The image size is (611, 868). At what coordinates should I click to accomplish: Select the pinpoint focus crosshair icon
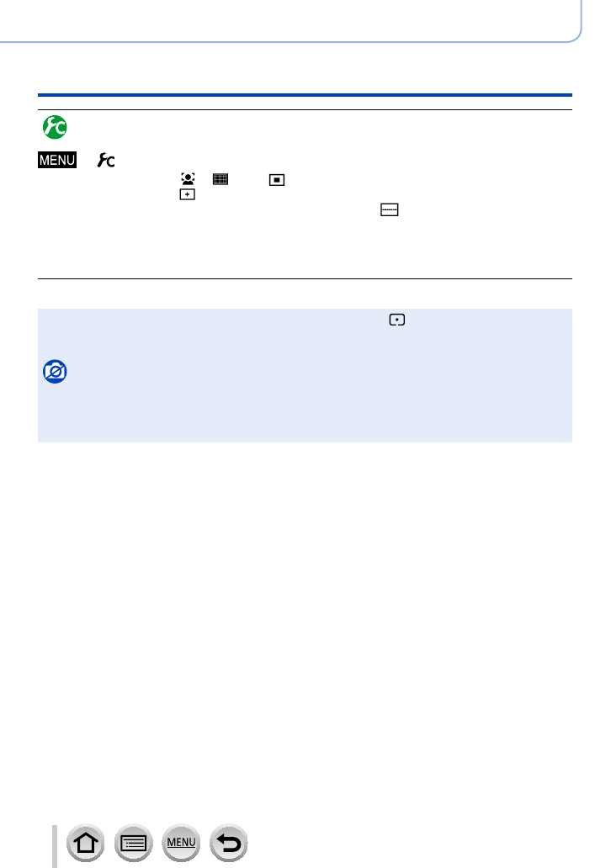pos(187,194)
